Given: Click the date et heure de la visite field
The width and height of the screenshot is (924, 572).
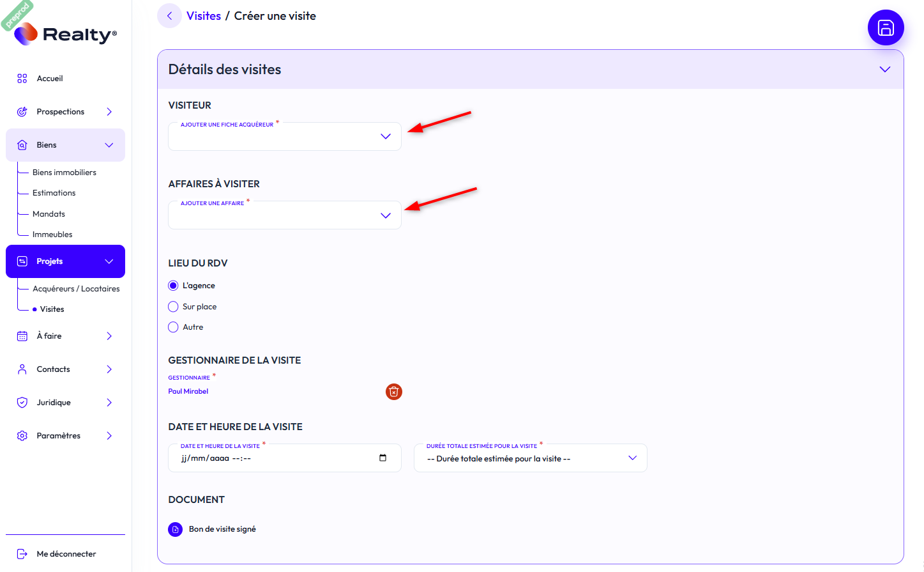Looking at the screenshot, I should tap(275, 458).
